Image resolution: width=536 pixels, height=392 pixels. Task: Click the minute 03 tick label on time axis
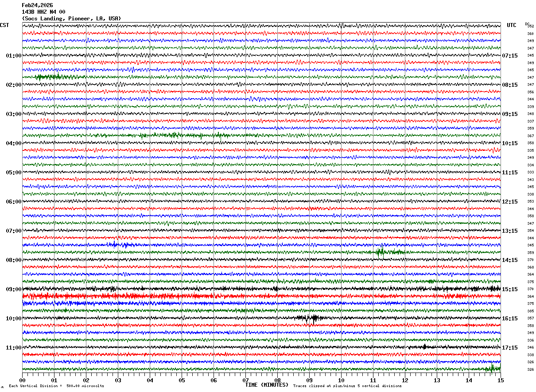118,380
